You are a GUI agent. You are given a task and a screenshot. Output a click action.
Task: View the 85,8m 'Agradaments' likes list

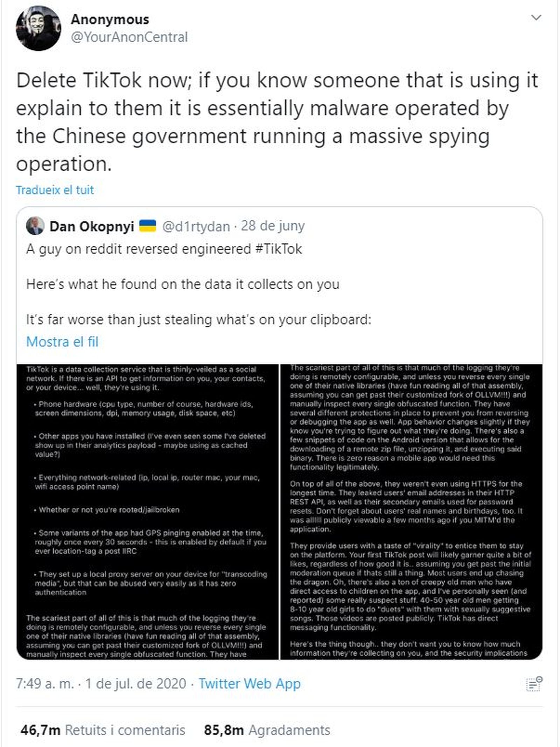pos(267,730)
